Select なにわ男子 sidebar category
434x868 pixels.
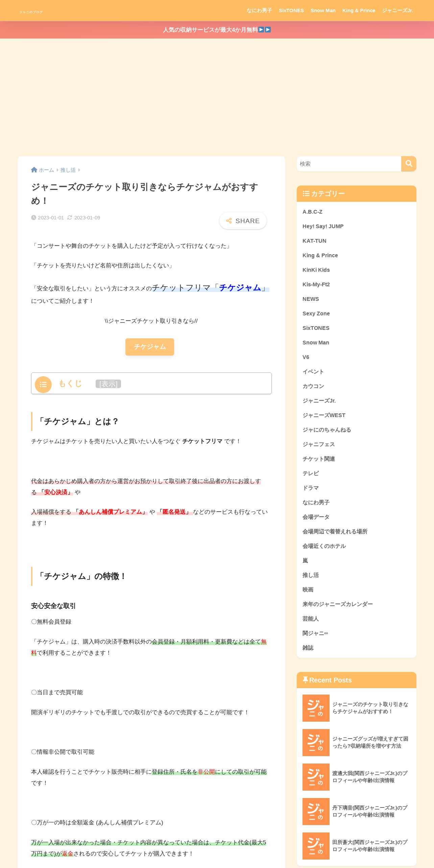click(316, 502)
